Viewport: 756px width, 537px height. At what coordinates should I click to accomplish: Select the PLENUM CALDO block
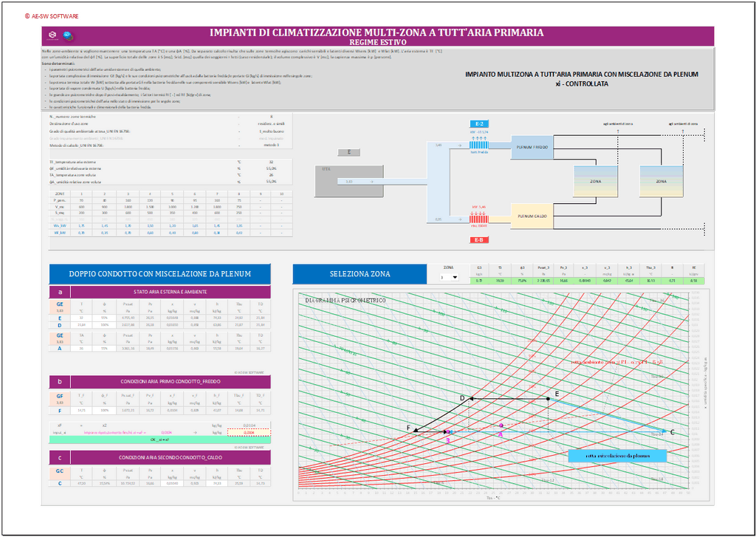click(x=532, y=216)
